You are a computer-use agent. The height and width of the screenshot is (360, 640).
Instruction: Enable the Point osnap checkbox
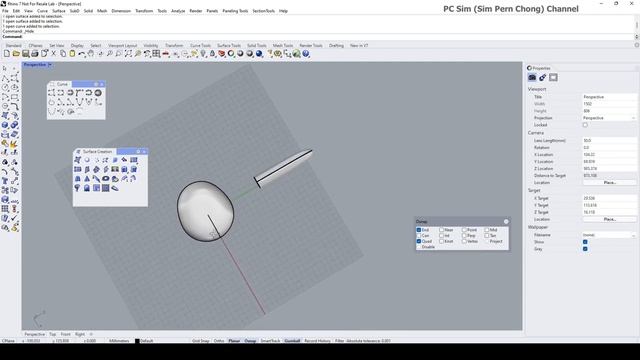(464, 230)
